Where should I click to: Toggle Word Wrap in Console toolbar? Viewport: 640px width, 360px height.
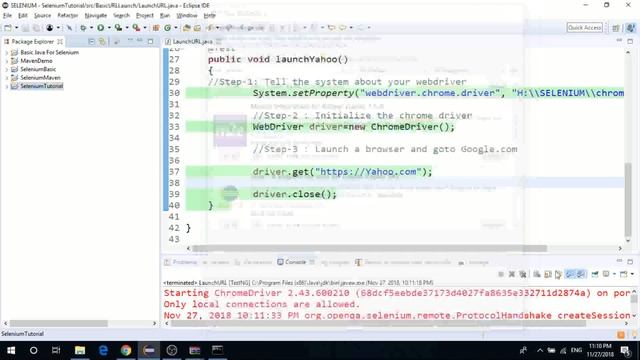click(x=558, y=274)
